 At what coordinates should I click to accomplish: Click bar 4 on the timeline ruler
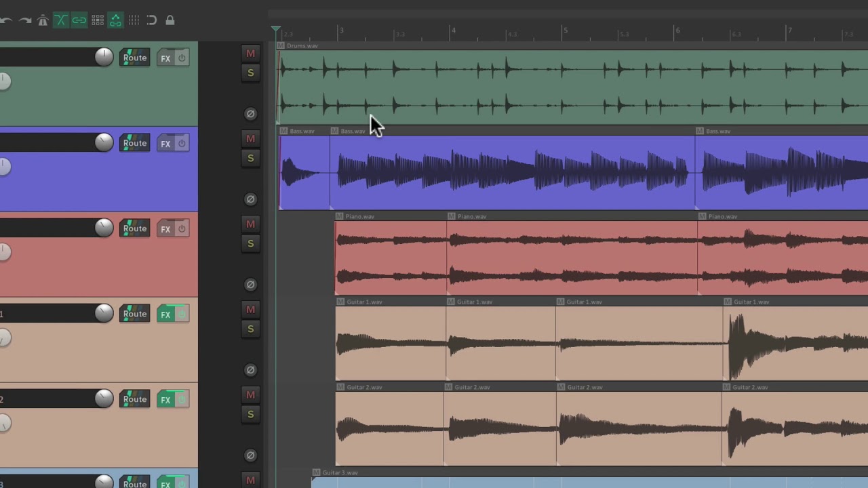453,30
